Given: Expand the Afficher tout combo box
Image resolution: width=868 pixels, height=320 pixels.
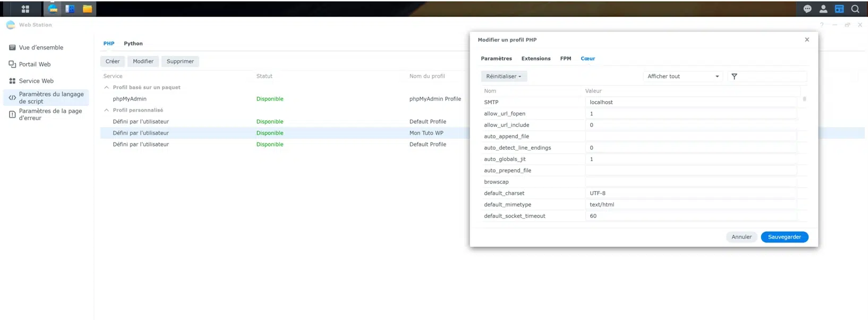Looking at the screenshot, I should pyautogui.click(x=683, y=77).
